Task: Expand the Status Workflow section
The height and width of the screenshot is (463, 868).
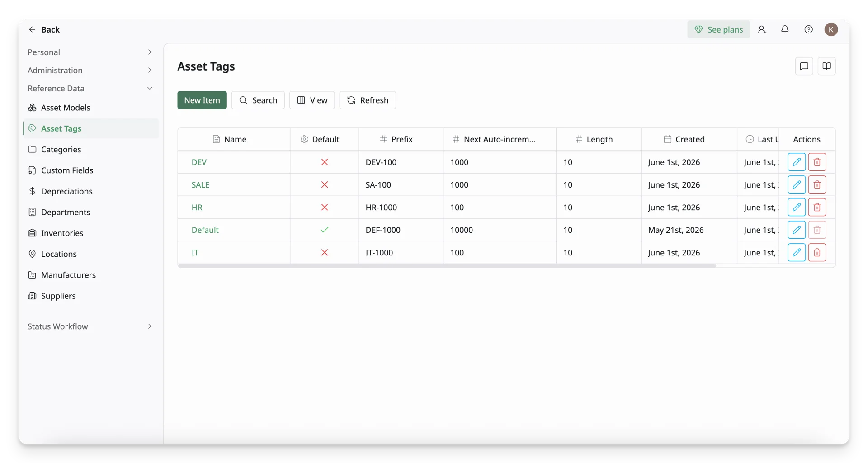Action: (x=90, y=326)
